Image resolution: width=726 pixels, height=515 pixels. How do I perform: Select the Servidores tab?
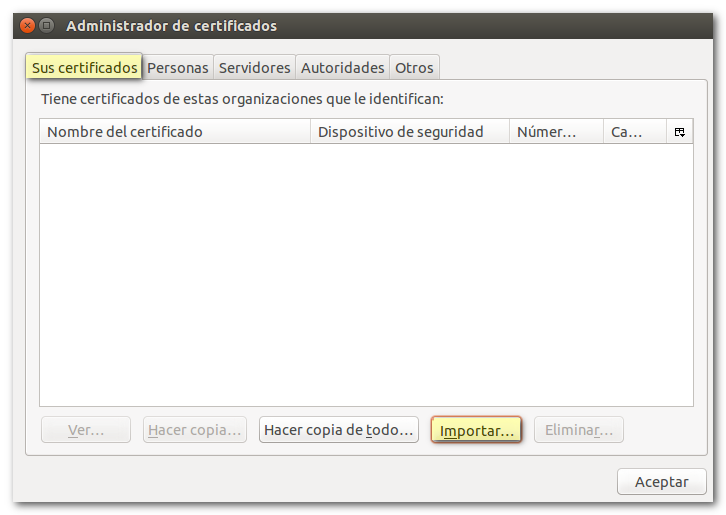tap(254, 68)
